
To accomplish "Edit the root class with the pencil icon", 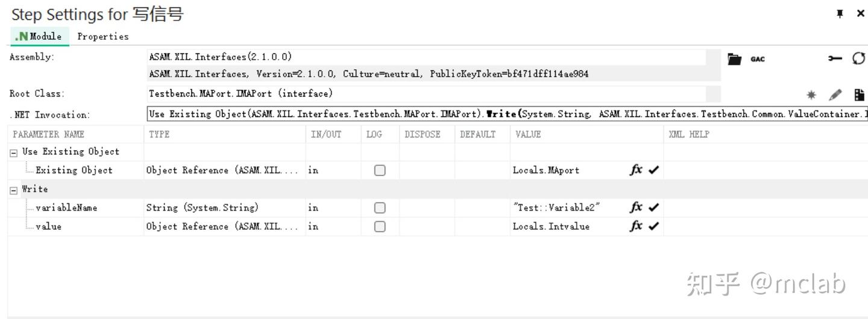I will pyautogui.click(x=835, y=95).
